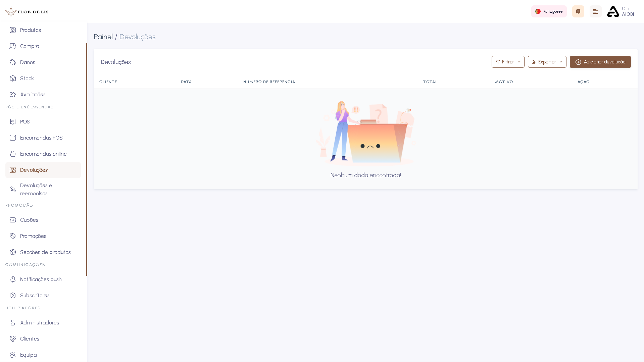Expand the Encomendas online entry

click(x=43, y=154)
